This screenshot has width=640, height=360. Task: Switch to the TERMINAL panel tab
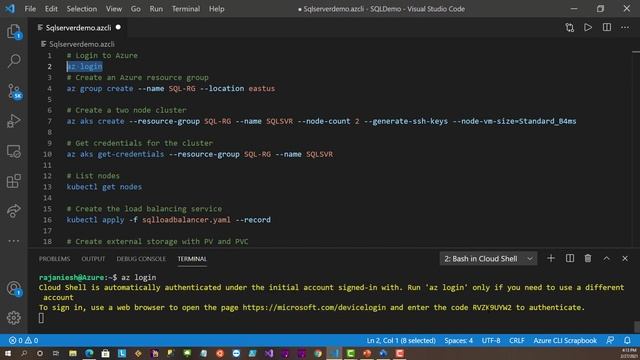coord(192,259)
